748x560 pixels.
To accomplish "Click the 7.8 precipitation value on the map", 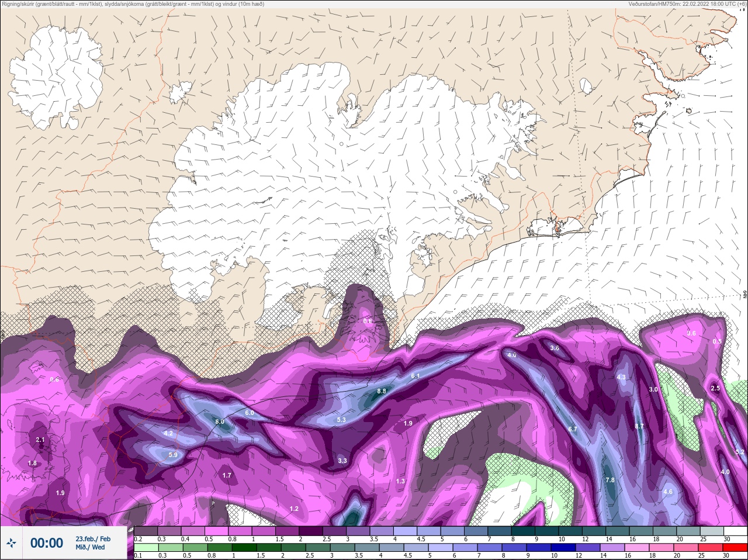I will (x=610, y=480).
